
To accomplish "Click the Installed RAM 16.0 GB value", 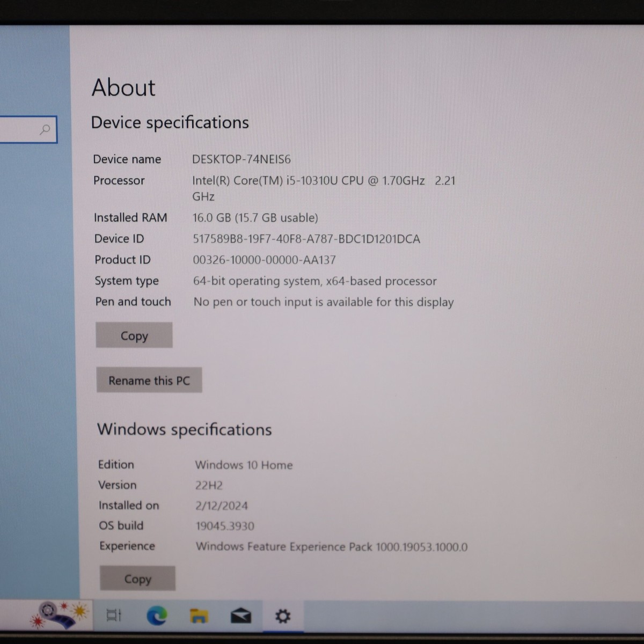I will 255,218.
